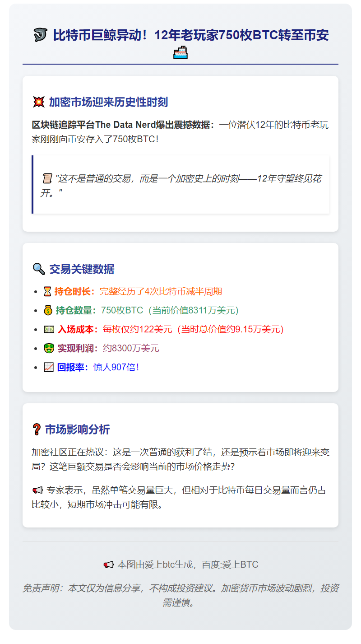Click the banknote icon next to 入场成本
The image size is (361, 644).
49,329
